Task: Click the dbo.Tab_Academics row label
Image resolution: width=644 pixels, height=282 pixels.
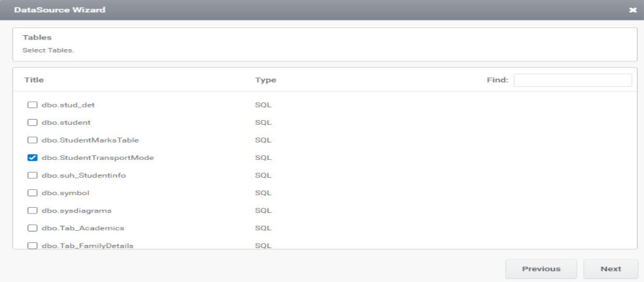Action: [x=82, y=228]
